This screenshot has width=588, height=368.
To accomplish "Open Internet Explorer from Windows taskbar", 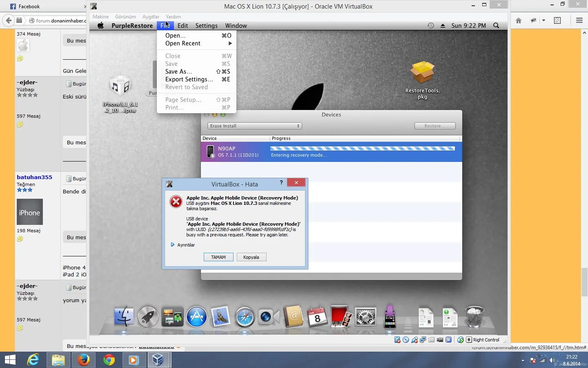I will point(33,360).
